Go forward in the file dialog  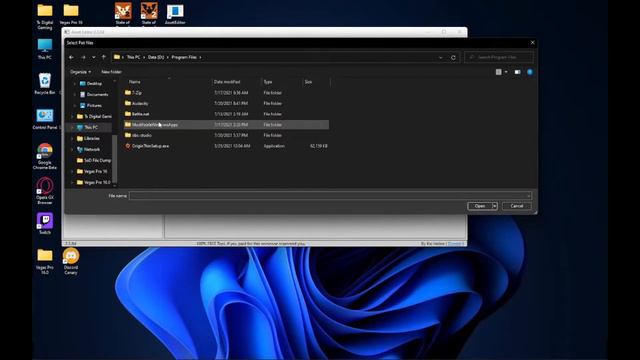click(x=83, y=58)
